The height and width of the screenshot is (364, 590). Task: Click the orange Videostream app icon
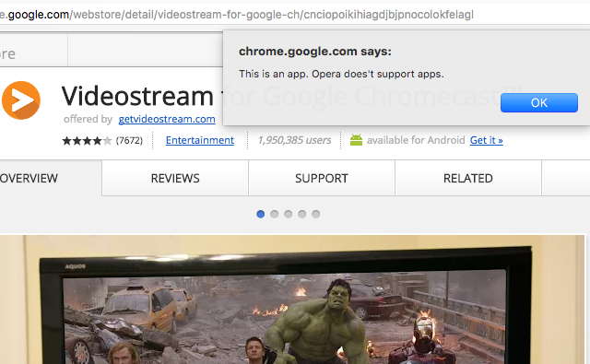point(21,100)
